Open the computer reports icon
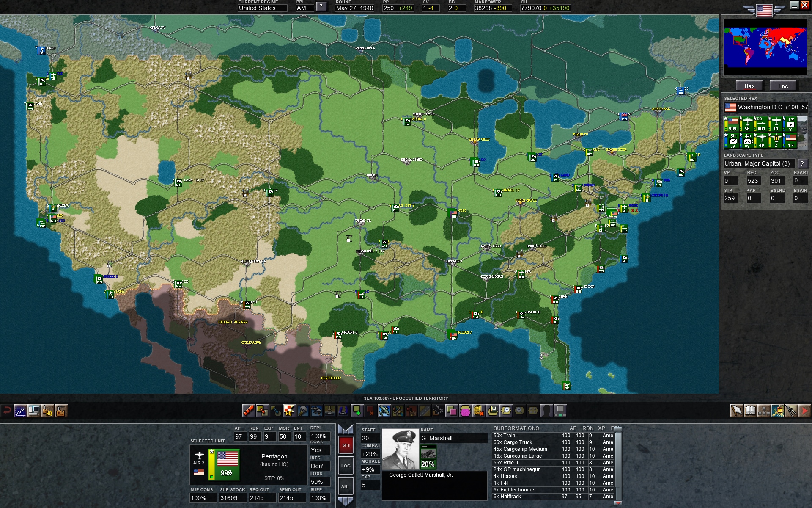The height and width of the screenshot is (508, 812). 34,411
